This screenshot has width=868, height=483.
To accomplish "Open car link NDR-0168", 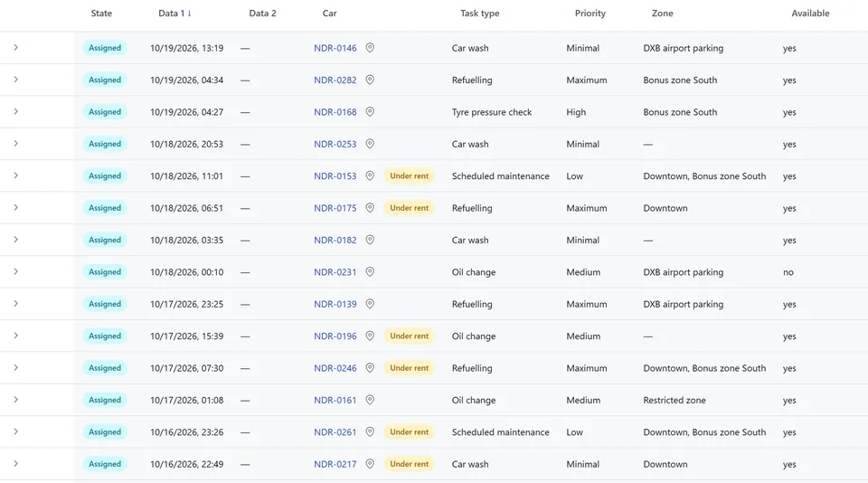I will [335, 112].
